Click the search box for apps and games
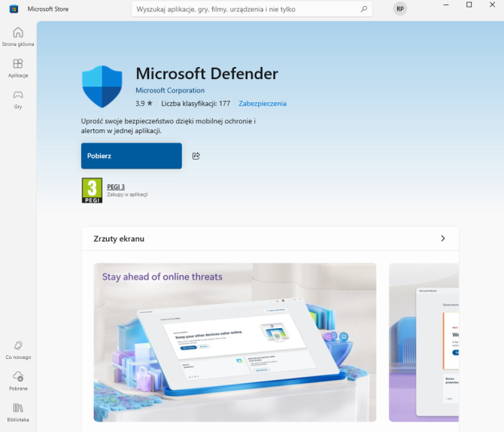The width and height of the screenshot is (504, 432). [x=252, y=9]
